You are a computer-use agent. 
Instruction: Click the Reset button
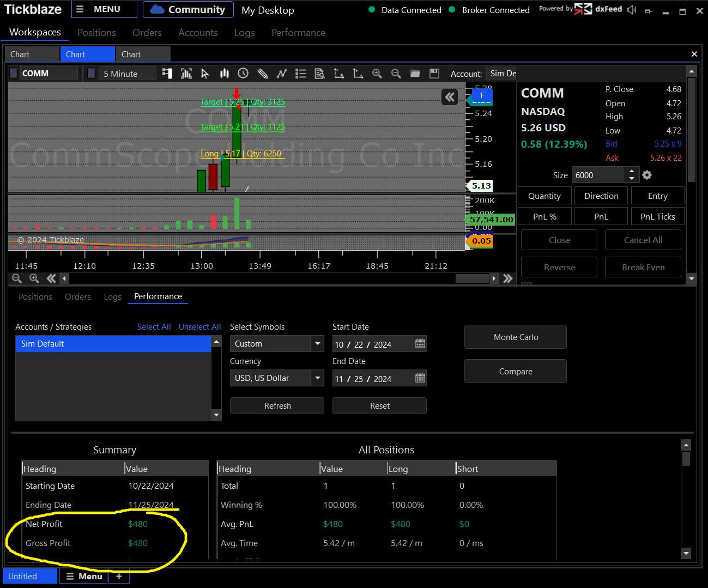click(380, 406)
